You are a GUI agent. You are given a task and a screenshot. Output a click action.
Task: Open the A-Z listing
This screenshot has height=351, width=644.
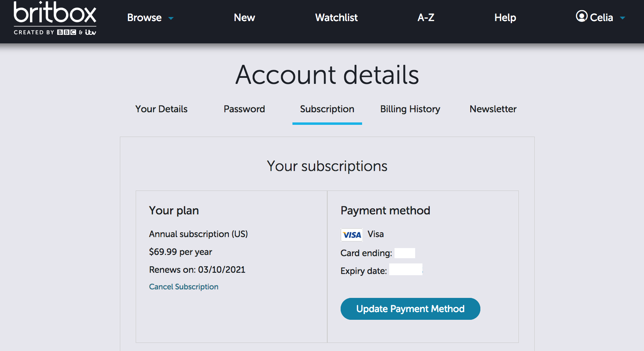coord(426,18)
